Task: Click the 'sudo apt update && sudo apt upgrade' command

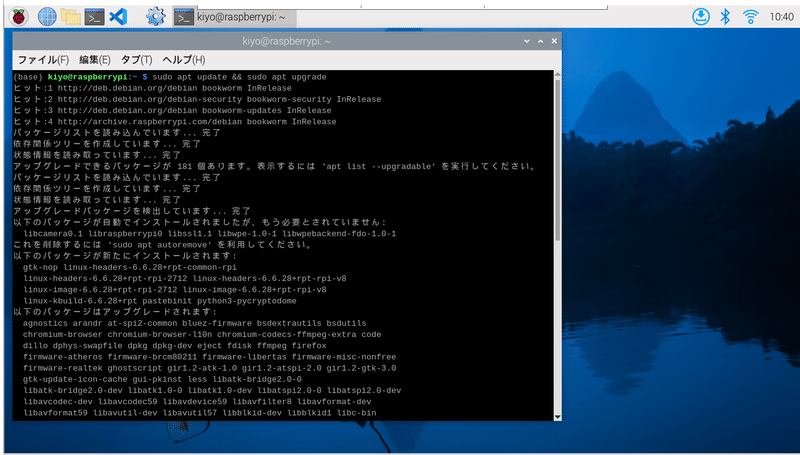Action: point(239,77)
